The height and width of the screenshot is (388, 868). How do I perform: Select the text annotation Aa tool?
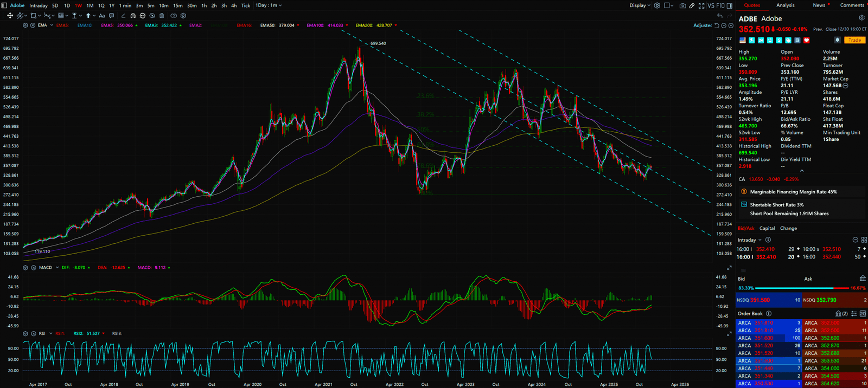coord(101,16)
